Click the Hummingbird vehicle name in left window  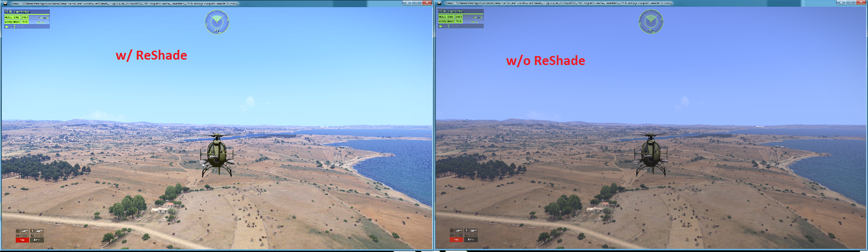point(17,12)
